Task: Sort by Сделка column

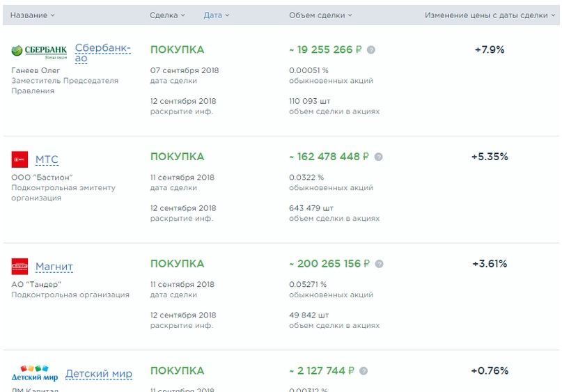Action: tap(167, 15)
